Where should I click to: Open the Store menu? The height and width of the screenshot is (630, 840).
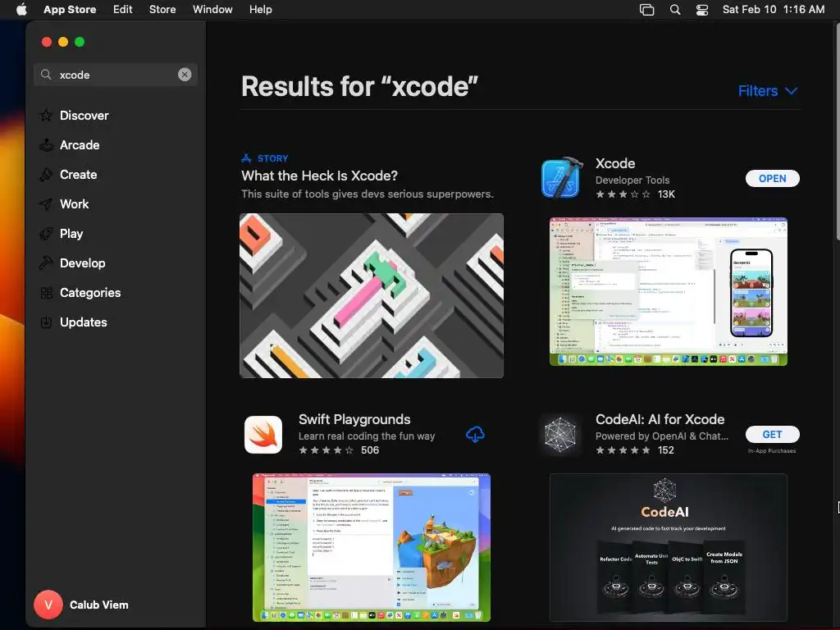pos(162,10)
